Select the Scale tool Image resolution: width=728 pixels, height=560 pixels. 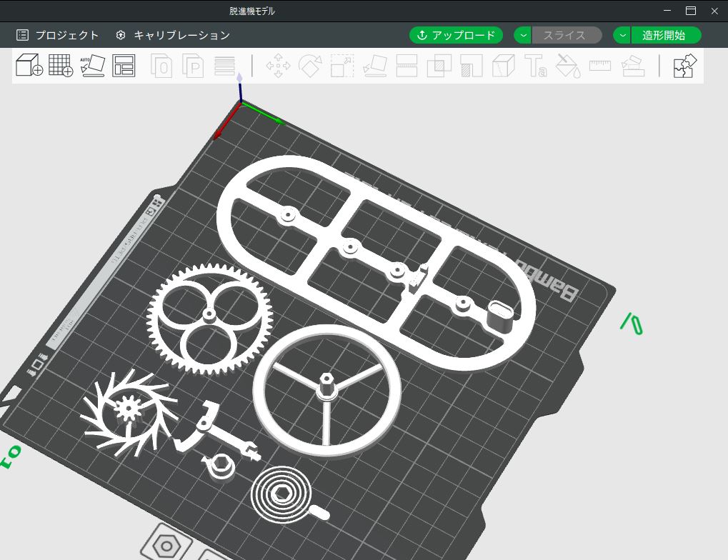click(342, 66)
